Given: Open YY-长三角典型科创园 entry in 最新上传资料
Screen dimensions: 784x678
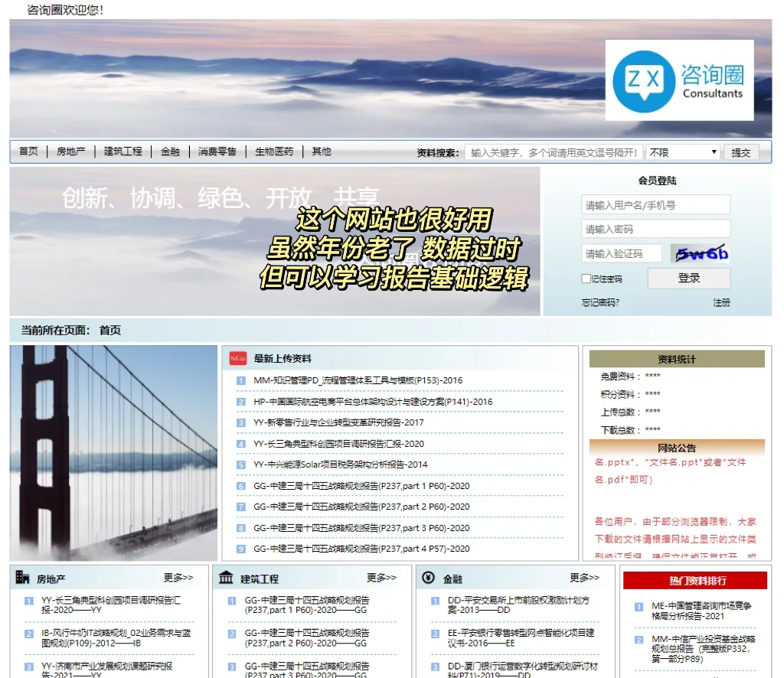Looking at the screenshot, I should click(x=338, y=444).
